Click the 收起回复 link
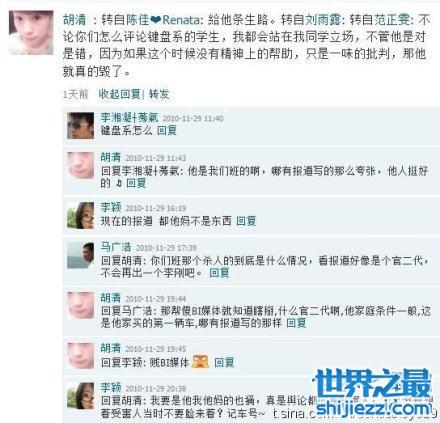 [119, 94]
